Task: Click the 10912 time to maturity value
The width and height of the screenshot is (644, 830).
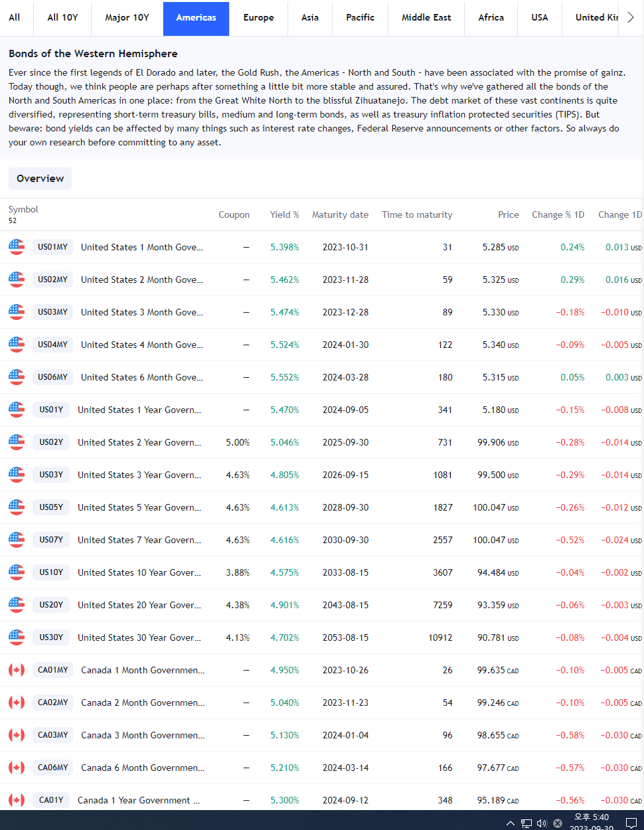Action: (440, 637)
